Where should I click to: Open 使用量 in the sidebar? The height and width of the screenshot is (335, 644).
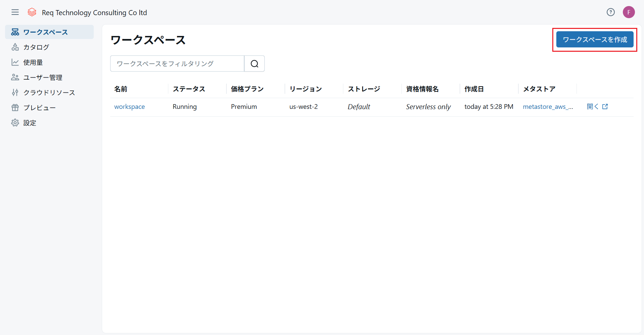33,62
